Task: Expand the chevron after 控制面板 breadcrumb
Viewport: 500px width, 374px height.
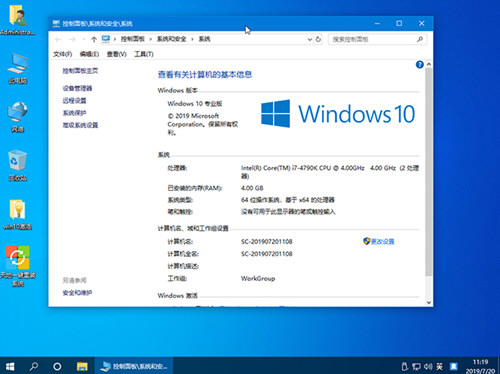Action: tap(151, 39)
